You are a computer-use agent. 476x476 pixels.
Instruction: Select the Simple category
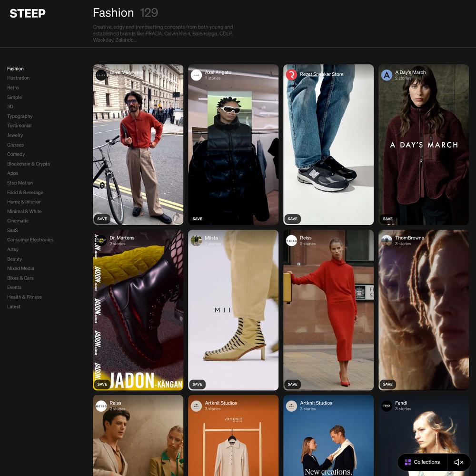14,98
